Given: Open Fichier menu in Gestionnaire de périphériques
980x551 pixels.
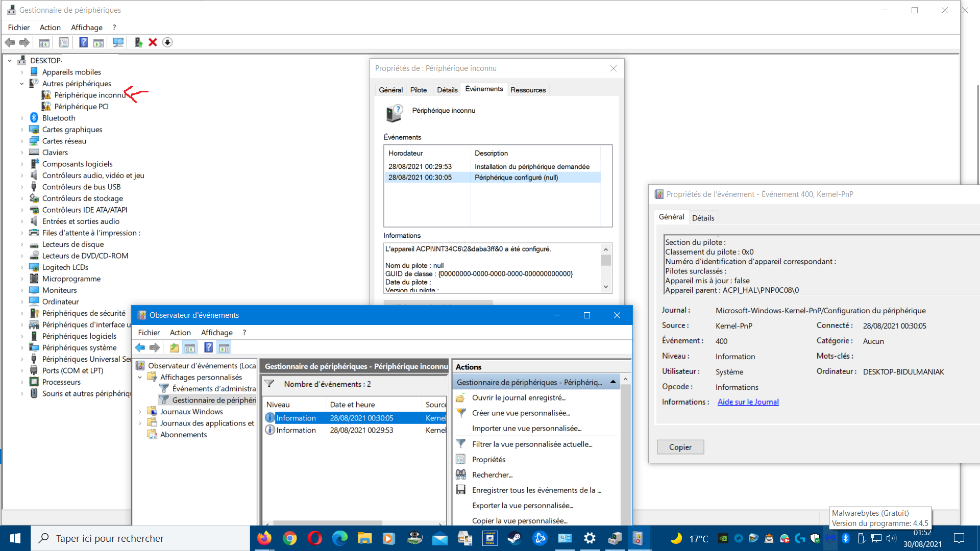Looking at the screenshot, I should (x=19, y=28).
